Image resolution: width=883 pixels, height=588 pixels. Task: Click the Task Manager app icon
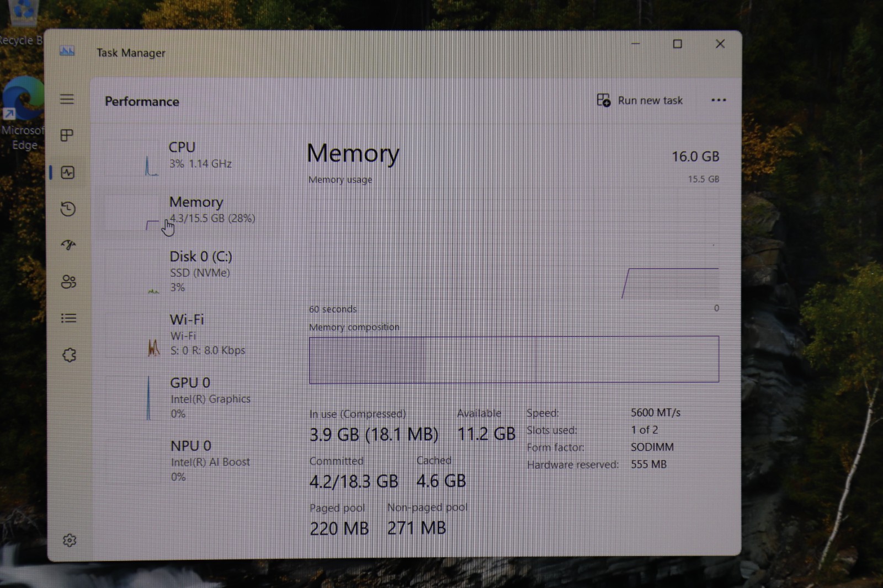67,51
